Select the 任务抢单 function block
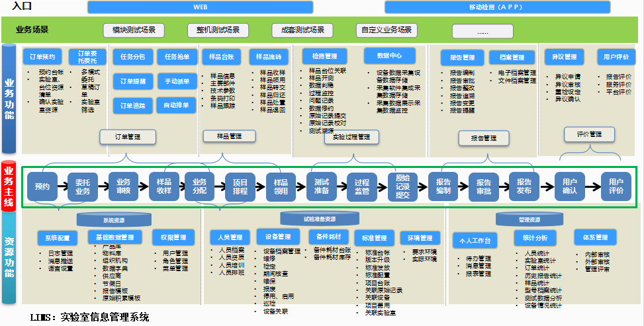Screen dimensions: 644x326 [177, 56]
